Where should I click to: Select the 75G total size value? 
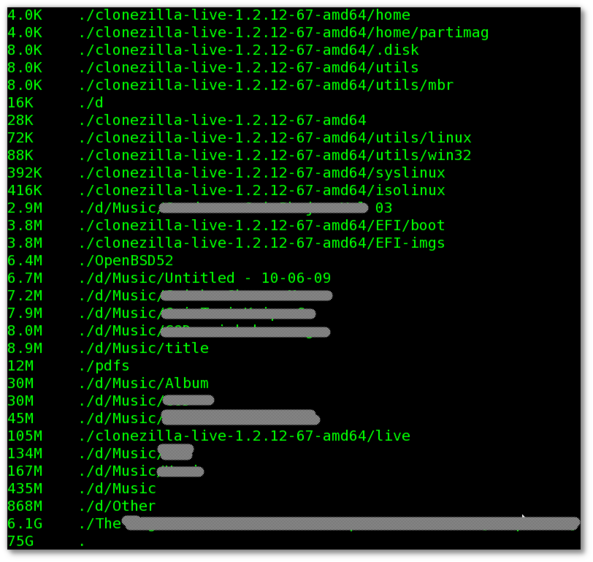click(x=20, y=541)
